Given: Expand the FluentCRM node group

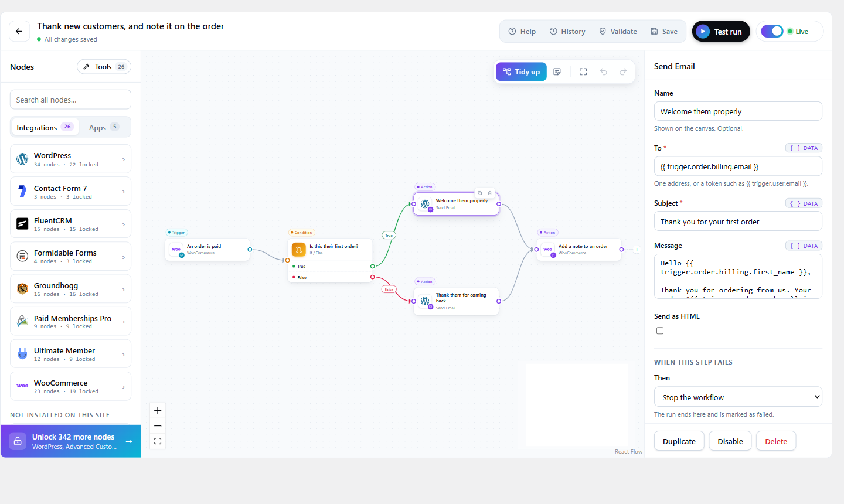Looking at the screenshot, I should [70, 224].
